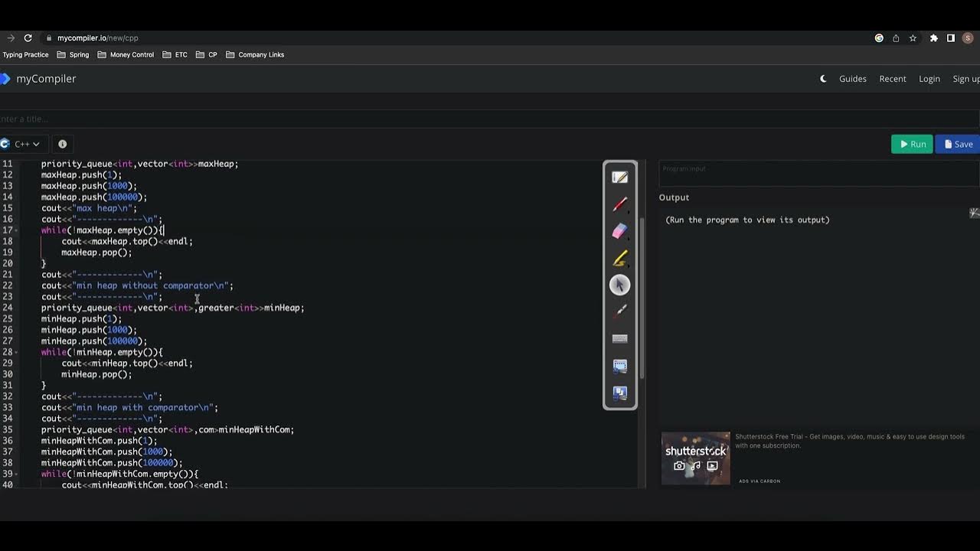This screenshot has height=551, width=980.
Task: Open the Guides menu
Action: 853,79
